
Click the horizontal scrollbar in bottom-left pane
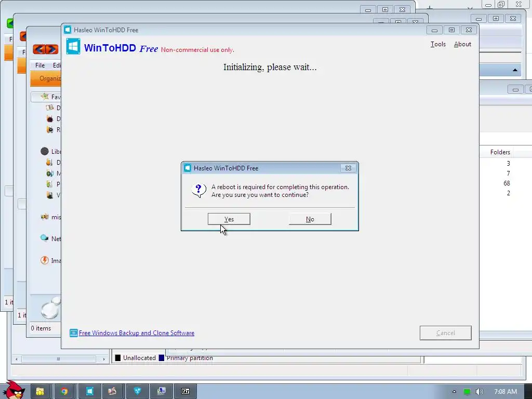tap(59, 358)
